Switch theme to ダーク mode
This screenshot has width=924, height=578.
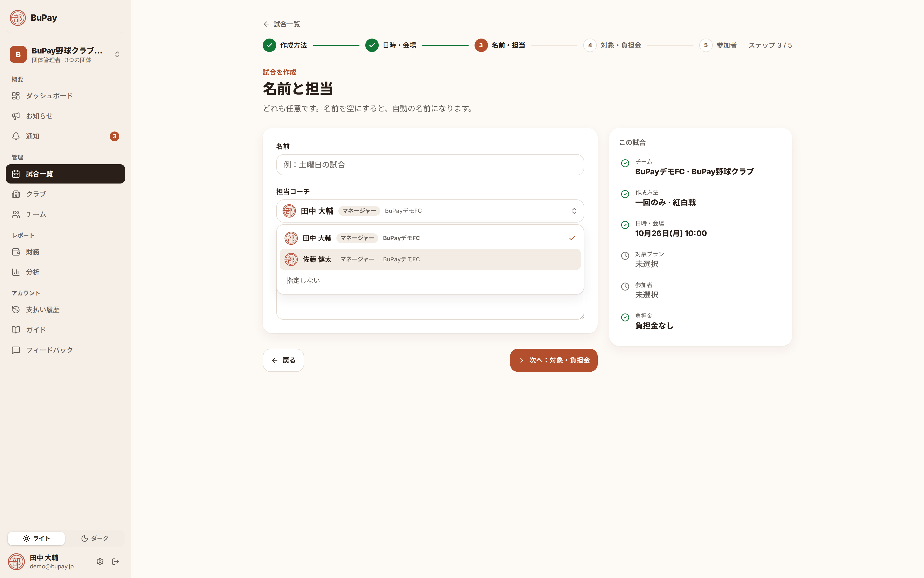click(x=95, y=538)
